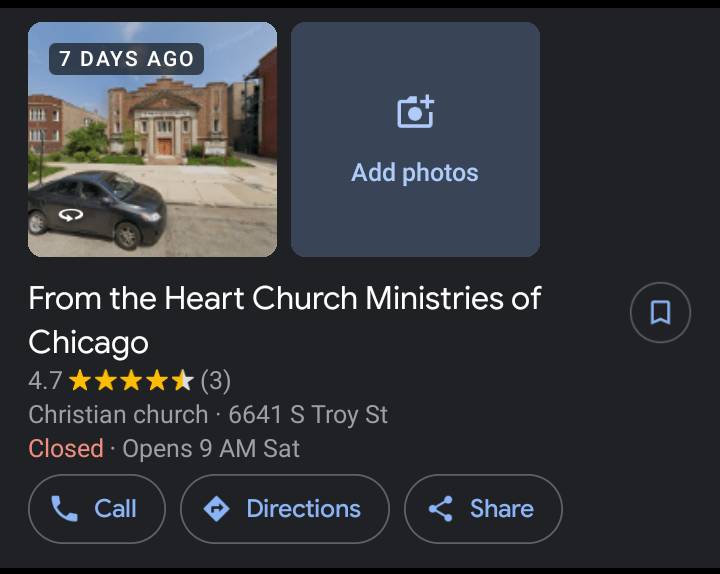Call the church using Call label
Image resolution: width=720 pixels, height=574 pixels.
point(115,509)
